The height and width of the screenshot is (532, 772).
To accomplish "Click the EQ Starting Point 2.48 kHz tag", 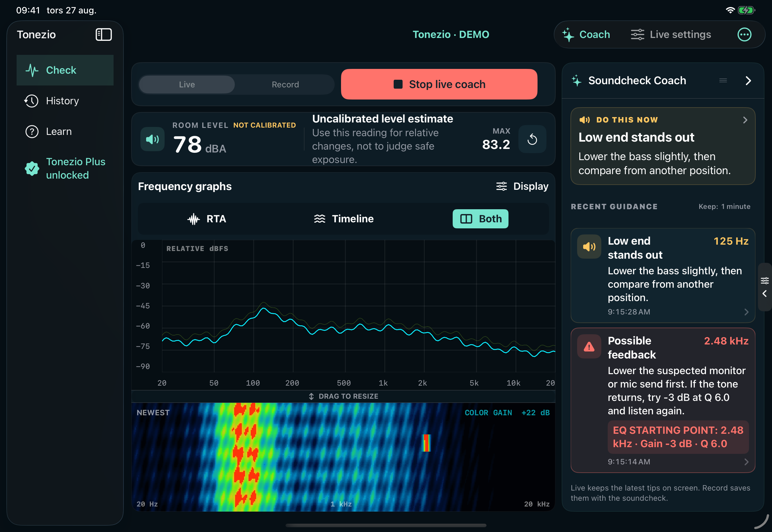I will pyautogui.click(x=678, y=437).
